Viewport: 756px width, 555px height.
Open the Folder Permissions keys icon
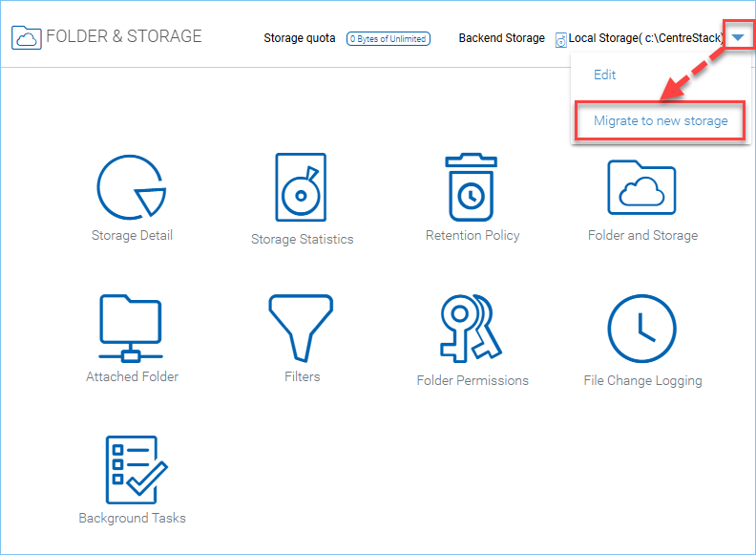[471, 329]
